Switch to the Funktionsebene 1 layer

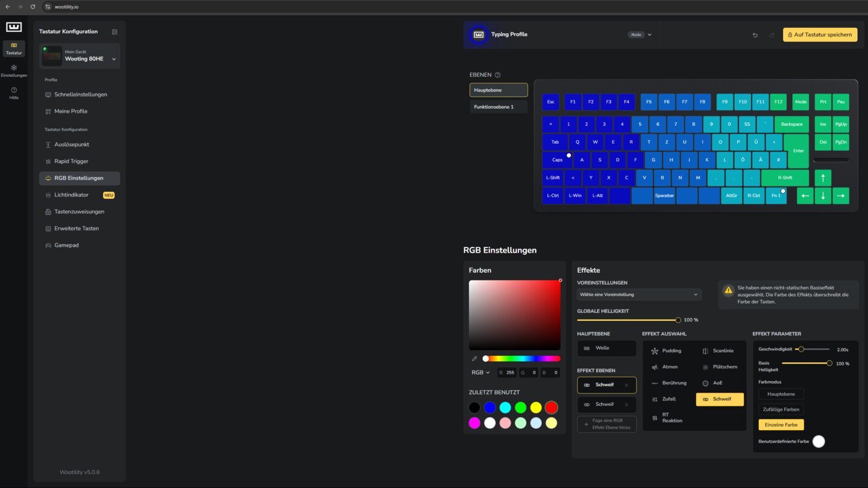tap(498, 107)
